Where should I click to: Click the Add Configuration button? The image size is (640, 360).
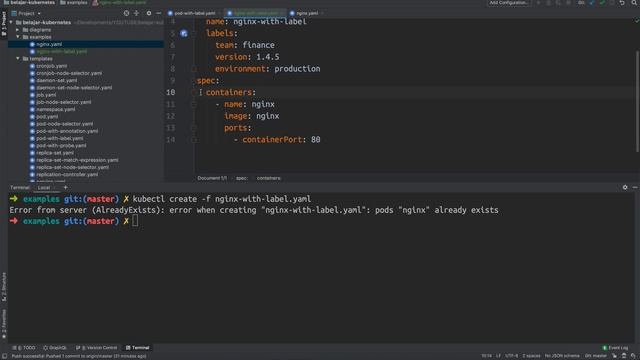point(509,2)
